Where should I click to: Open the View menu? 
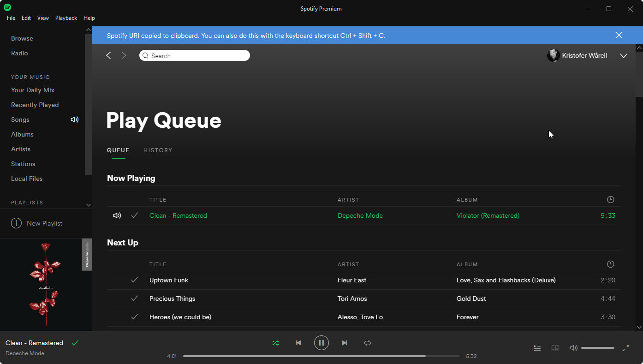(x=43, y=18)
